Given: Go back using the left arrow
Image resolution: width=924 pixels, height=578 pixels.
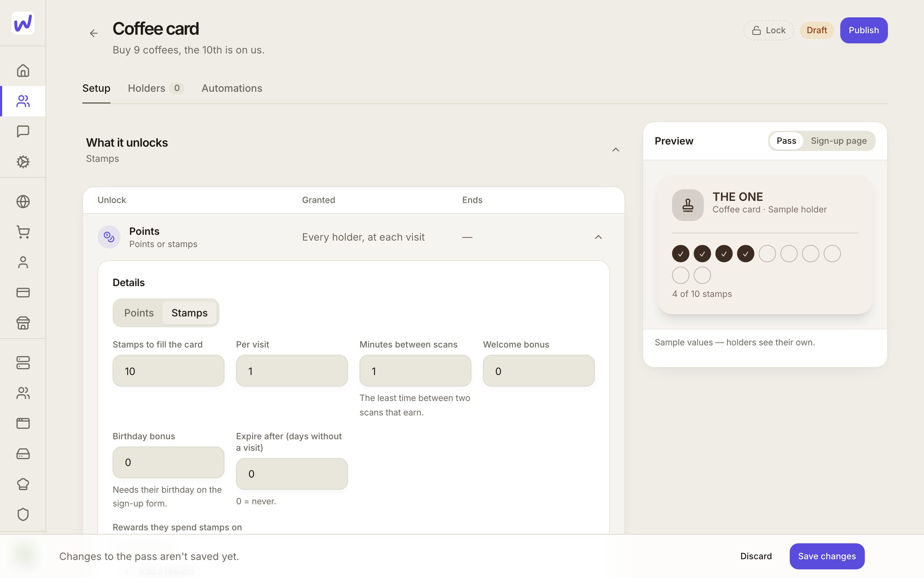Looking at the screenshot, I should (x=93, y=33).
